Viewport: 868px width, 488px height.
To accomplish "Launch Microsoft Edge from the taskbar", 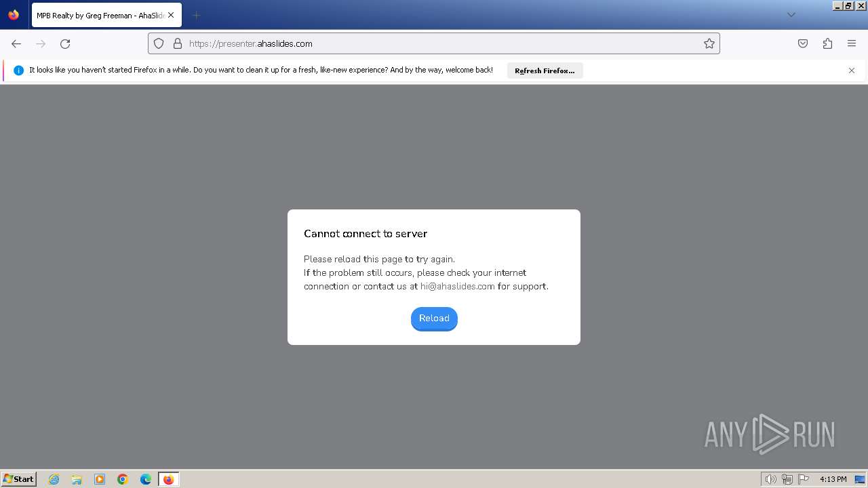I will coord(146,479).
